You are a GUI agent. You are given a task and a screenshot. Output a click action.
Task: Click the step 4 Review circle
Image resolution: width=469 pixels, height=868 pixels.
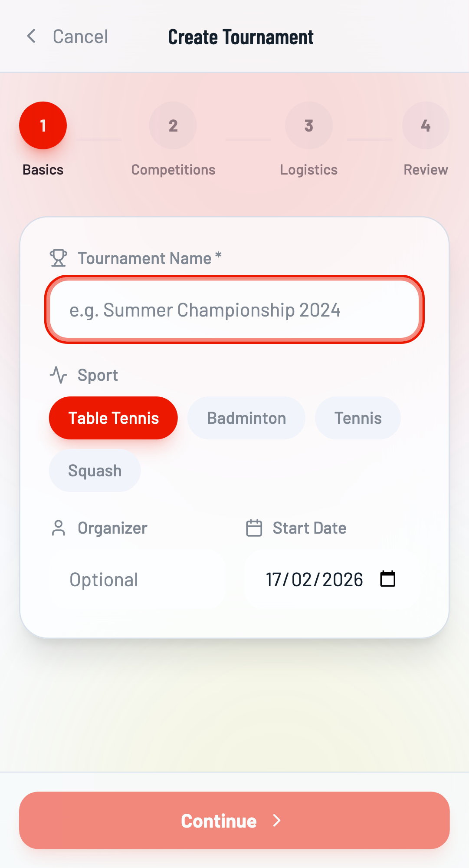[426, 125]
